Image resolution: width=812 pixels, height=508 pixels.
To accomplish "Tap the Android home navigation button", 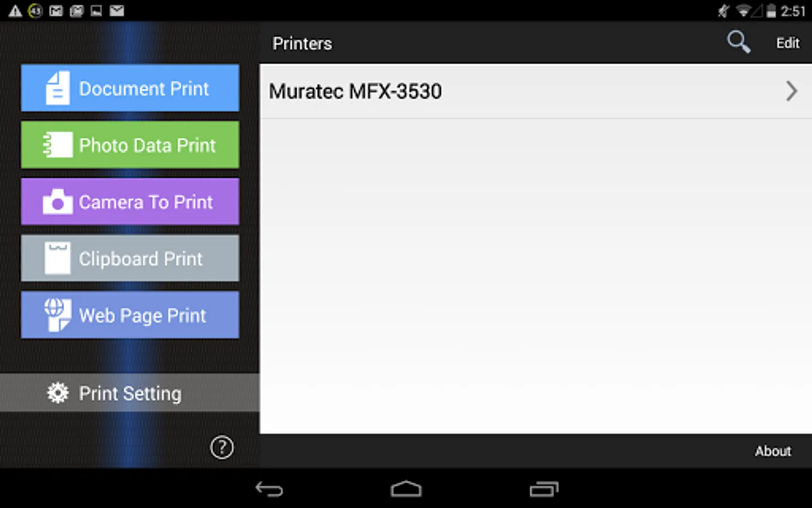I will (x=406, y=489).
